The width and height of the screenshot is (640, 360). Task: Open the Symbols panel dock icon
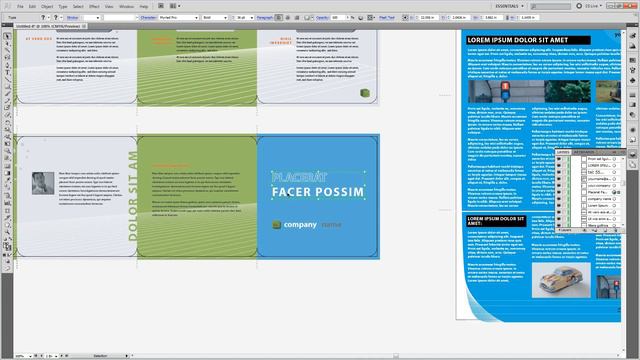(632, 80)
